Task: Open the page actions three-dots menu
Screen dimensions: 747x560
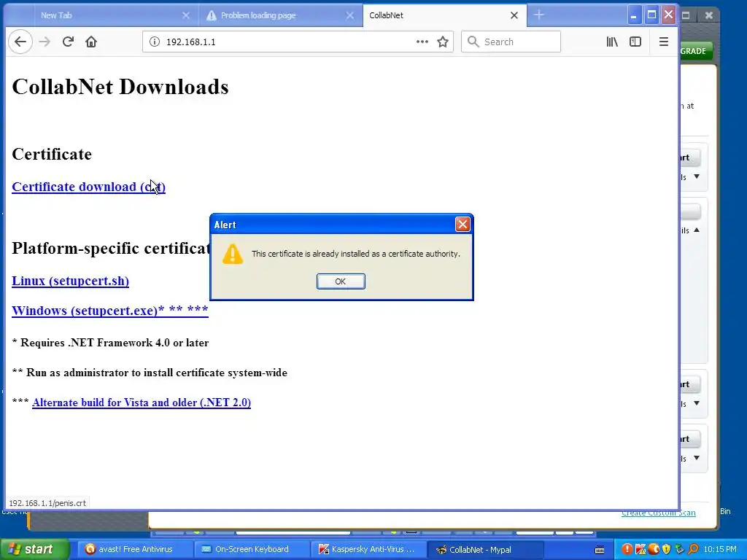Action: click(x=422, y=42)
